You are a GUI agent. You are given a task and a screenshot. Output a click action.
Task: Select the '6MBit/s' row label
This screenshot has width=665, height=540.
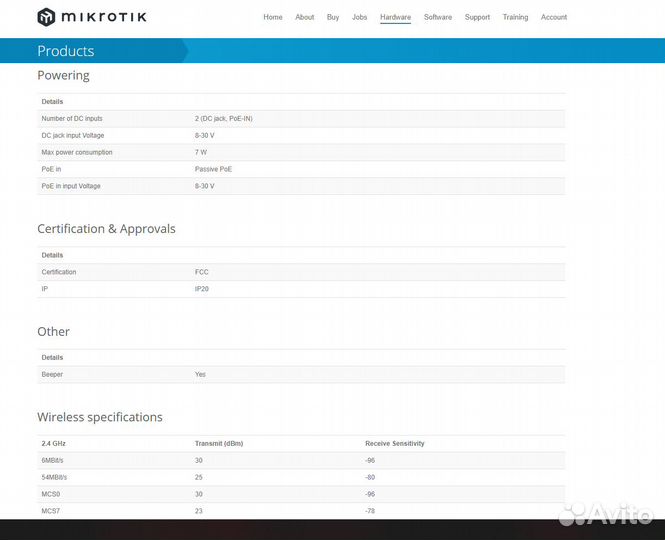(x=52, y=460)
